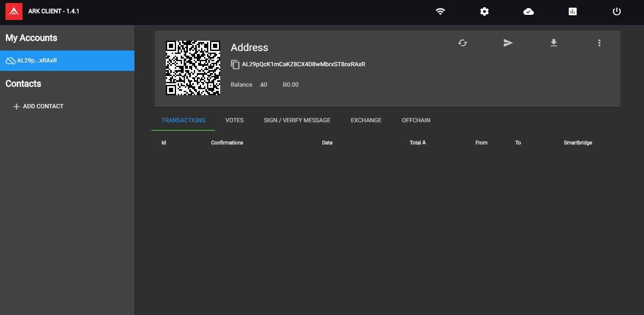
Task: Open the network wifi status icon
Action: click(440, 11)
